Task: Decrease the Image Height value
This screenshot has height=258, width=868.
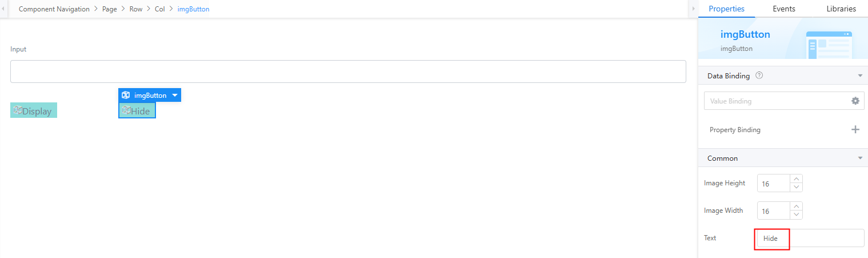Action: tap(797, 187)
